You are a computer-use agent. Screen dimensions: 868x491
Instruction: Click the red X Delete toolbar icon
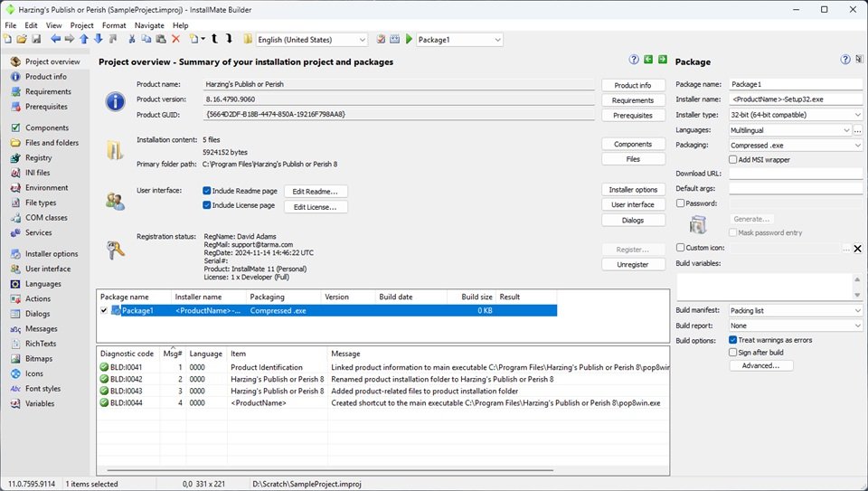(175, 39)
